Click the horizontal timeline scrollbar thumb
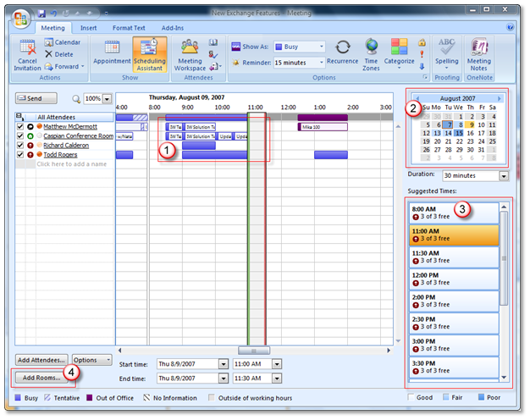The image size is (530, 420). point(254,351)
